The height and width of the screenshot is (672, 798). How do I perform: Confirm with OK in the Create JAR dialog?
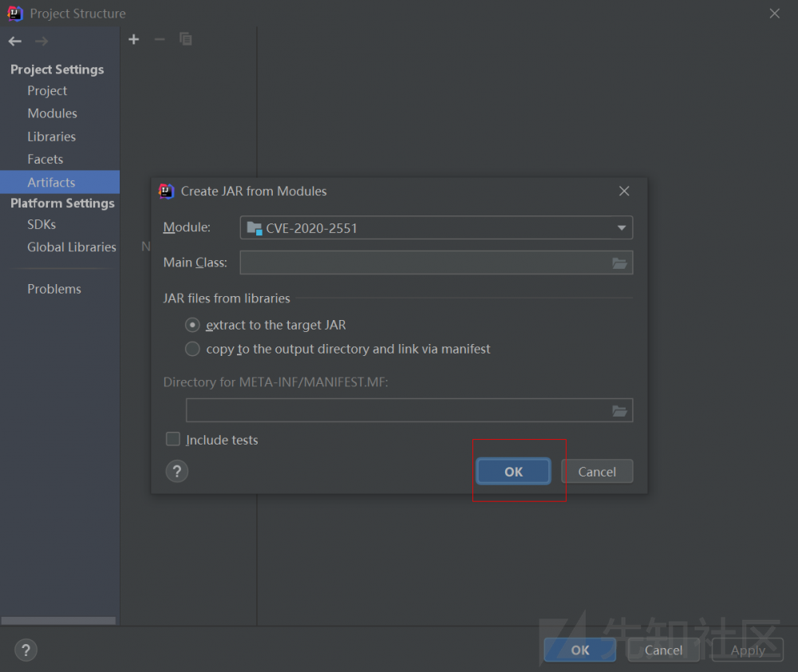click(x=512, y=471)
